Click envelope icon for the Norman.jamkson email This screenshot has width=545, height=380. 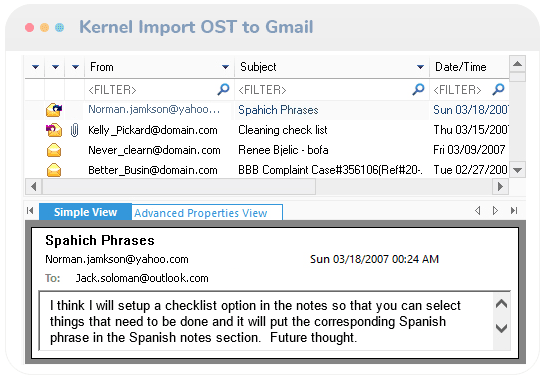(54, 110)
